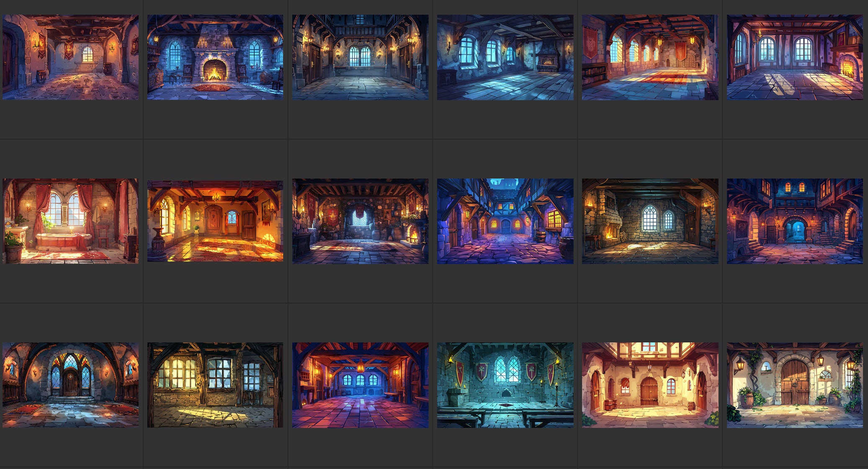This screenshot has width=868, height=469.
Task: View the dark hall with balcony above the window
Action: click(360, 57)
